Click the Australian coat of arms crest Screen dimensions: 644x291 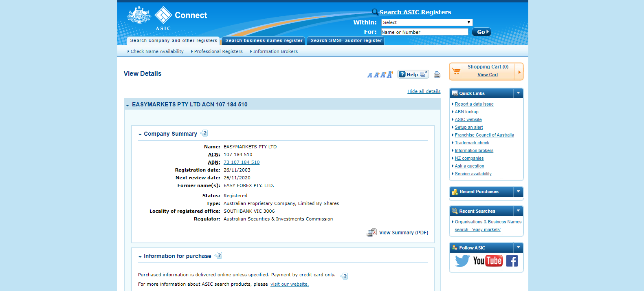click(139, 15)
